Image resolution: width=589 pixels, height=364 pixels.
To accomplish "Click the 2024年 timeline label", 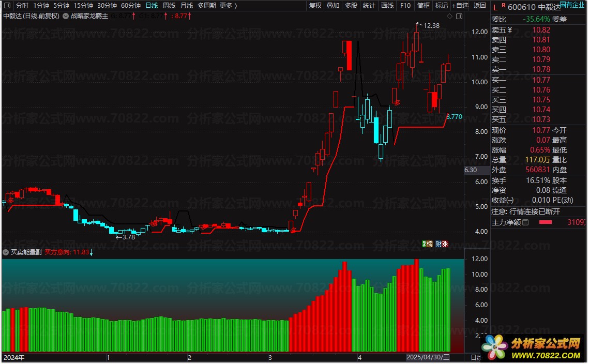I will (x=14, y=357).
